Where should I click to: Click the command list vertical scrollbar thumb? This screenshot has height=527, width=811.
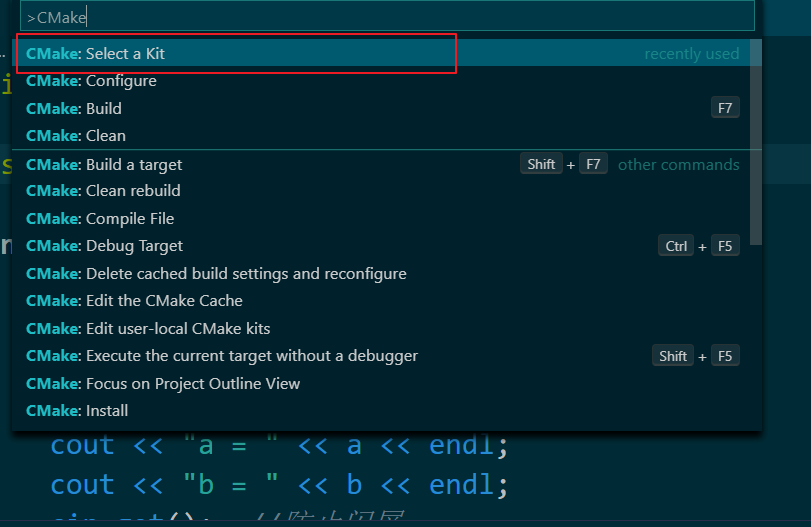[x=756, y=142]
